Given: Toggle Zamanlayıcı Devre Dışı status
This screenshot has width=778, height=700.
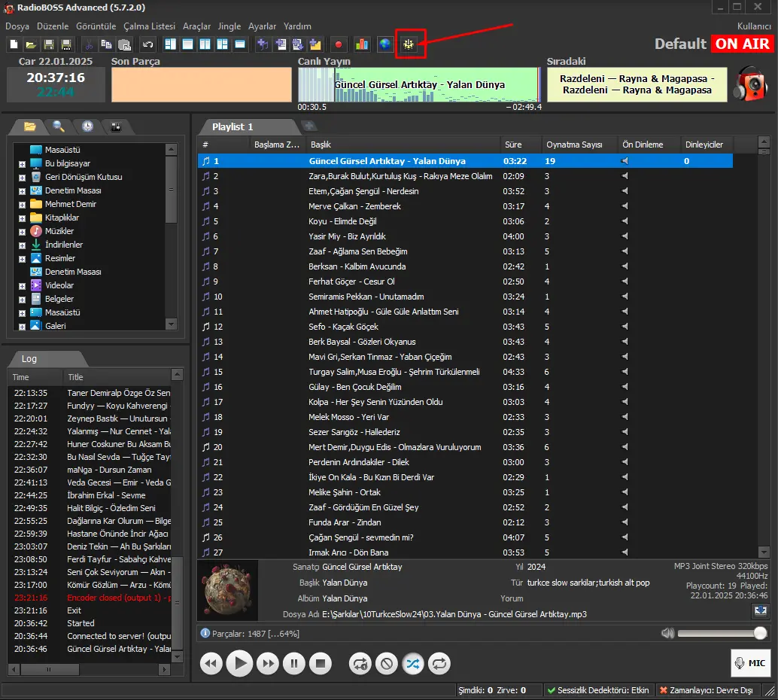Looking at the screenshot, I should 706,690.
